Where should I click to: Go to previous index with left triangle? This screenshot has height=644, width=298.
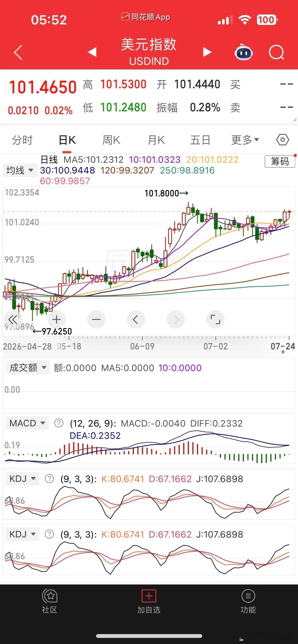pyautogui.click(x=92, y=52)
